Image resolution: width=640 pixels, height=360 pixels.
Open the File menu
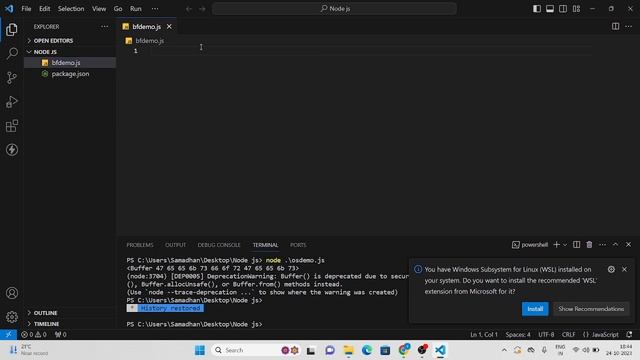click(26, 9)
